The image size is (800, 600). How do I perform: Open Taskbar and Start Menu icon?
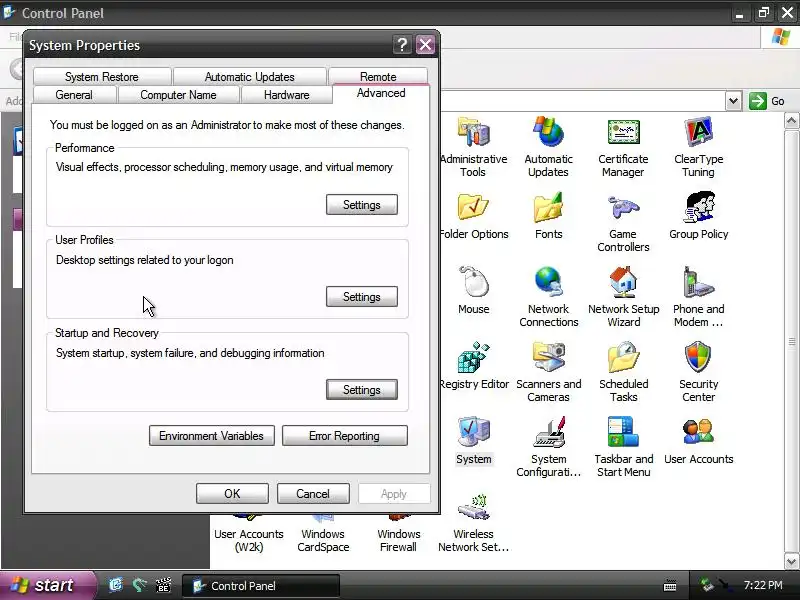(x=623, y=432)
